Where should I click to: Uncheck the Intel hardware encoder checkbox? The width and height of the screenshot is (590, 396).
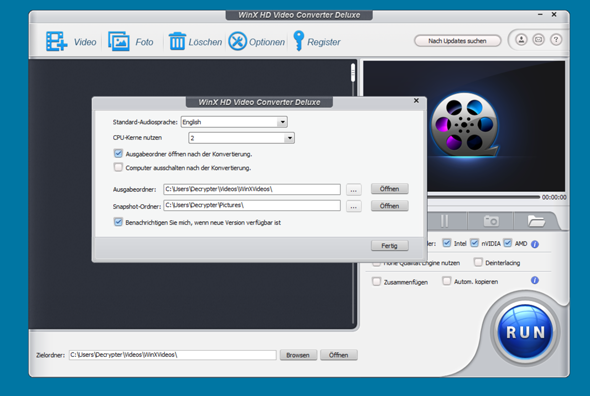pyautogui.click(x=447, y=243)
